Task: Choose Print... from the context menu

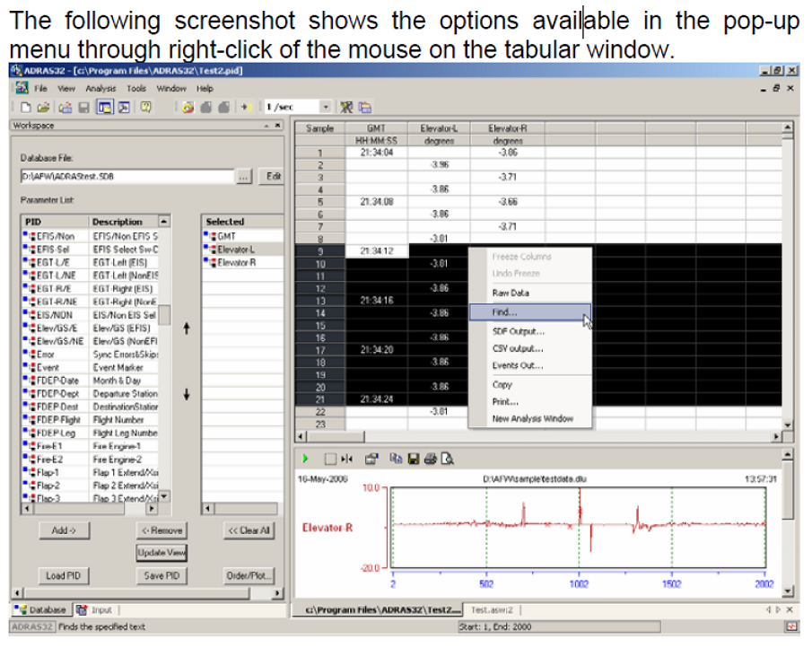Action: 530,402
